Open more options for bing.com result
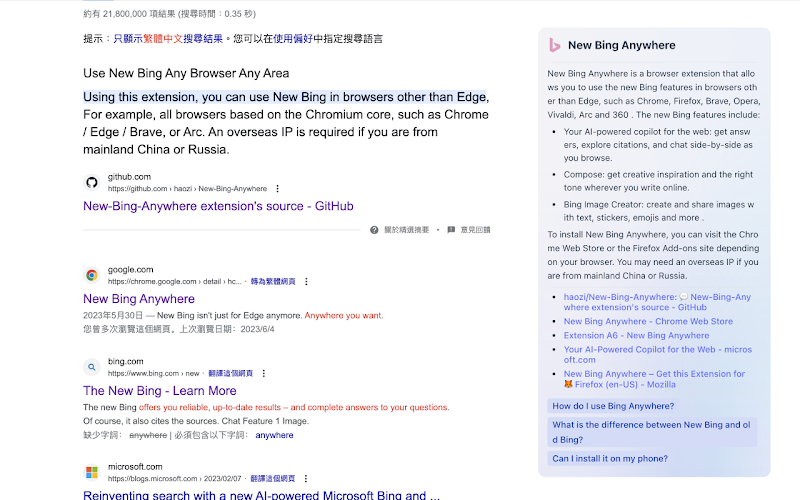This screenshot has width=800, height=500. coord(264,373)
